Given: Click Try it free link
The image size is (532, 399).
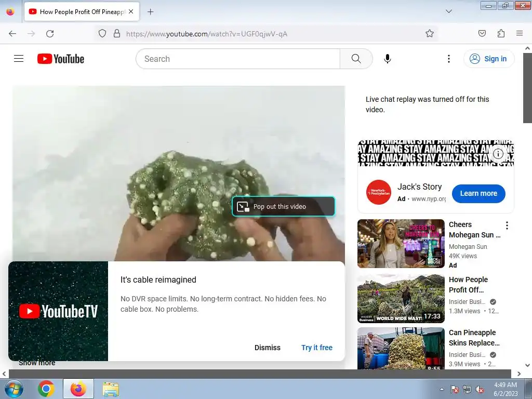Looking at the screenshot, I should [x=316, y=348].
